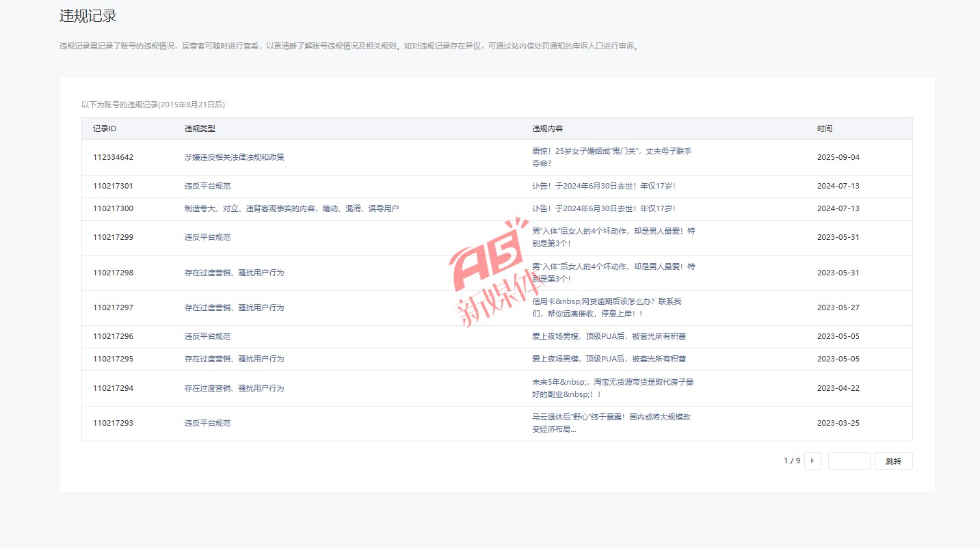Viewport: 980px width, 548px height.
Task: Click record ID 112334642
Action: click(114, 157)
